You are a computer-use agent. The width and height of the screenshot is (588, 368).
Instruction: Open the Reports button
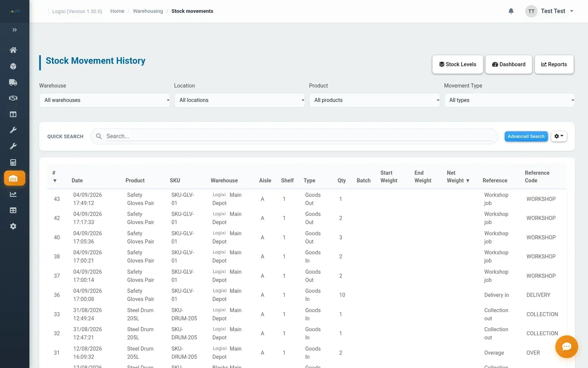click(x=554, y=64)
